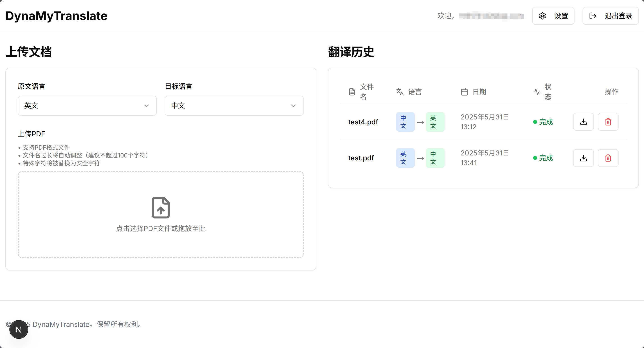The width and height of the screenshot is (644, 348).
Task: Click the 文件名 column header
Action: tap(366, 92)
